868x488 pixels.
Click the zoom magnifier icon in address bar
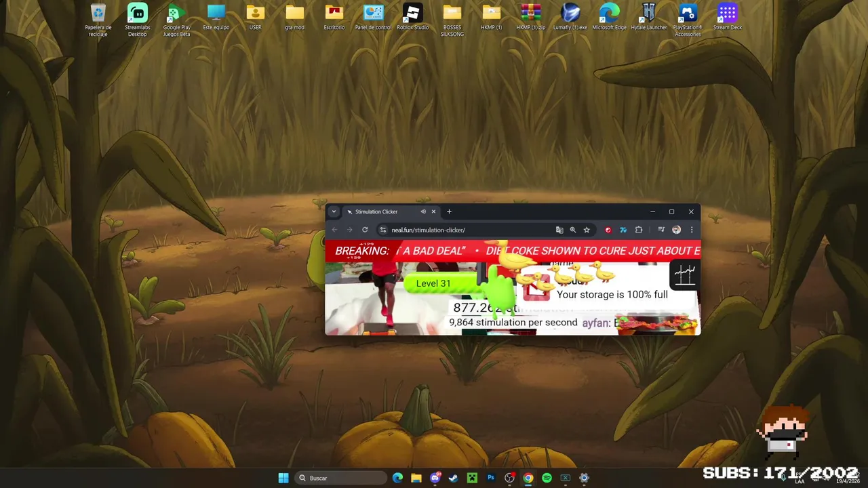click(x=573, y=230)
